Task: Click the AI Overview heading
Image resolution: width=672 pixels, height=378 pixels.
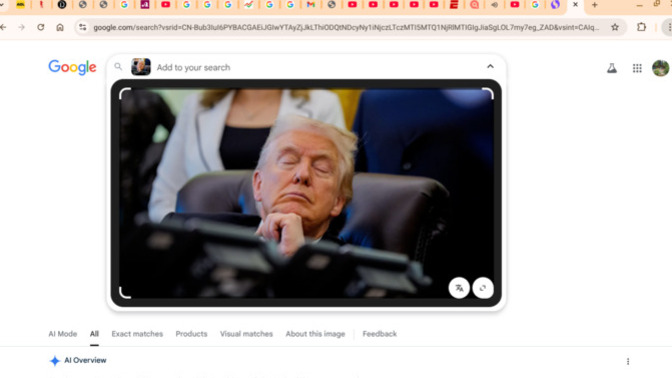Action: (x=85, y=360)
